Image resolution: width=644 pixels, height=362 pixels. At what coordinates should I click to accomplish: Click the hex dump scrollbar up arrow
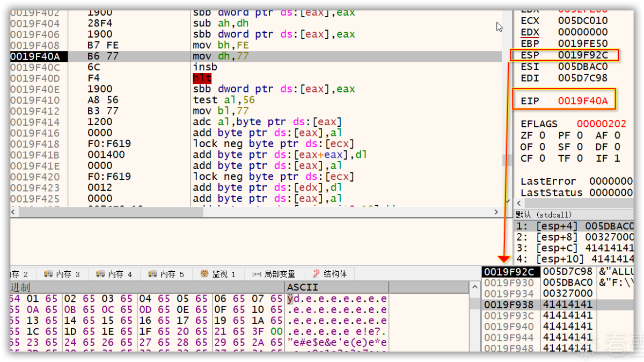[474, 288]
